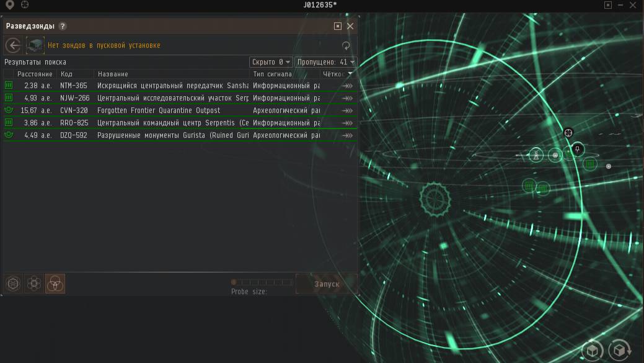
Task: Click the Probe size slider handle
Action: [234, 282]
